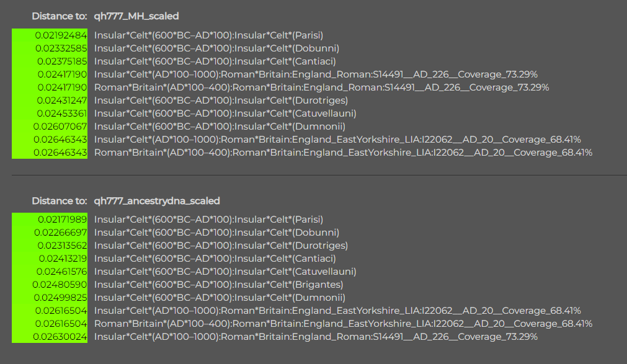
Task: Select the qh777_MH_scaled target name
Action: (x=136, y=16)
